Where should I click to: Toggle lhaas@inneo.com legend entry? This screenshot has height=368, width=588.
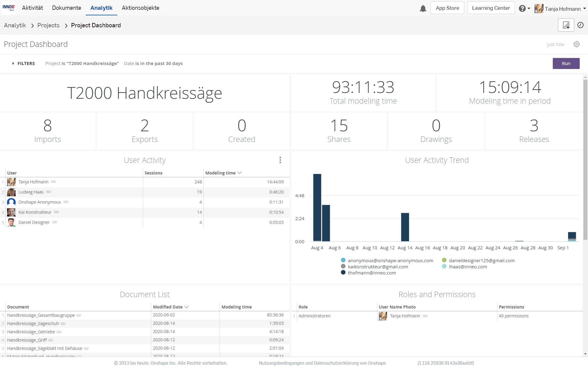(x=468, y=267)
